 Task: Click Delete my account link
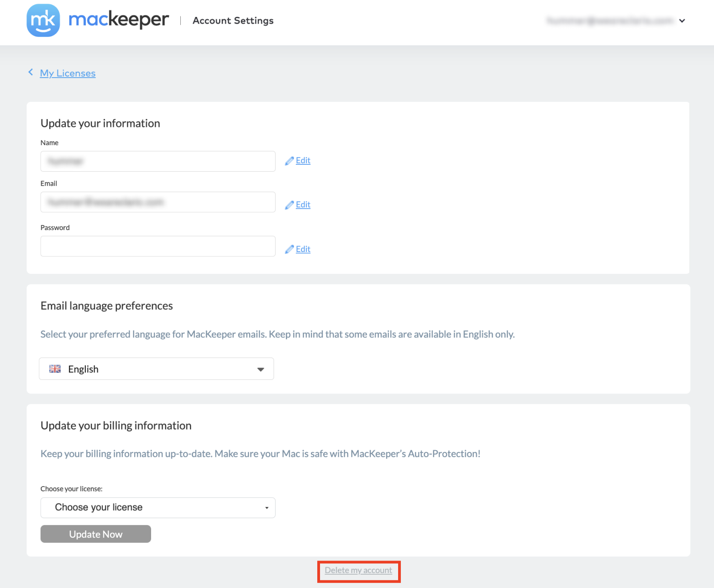click(358, 571)
